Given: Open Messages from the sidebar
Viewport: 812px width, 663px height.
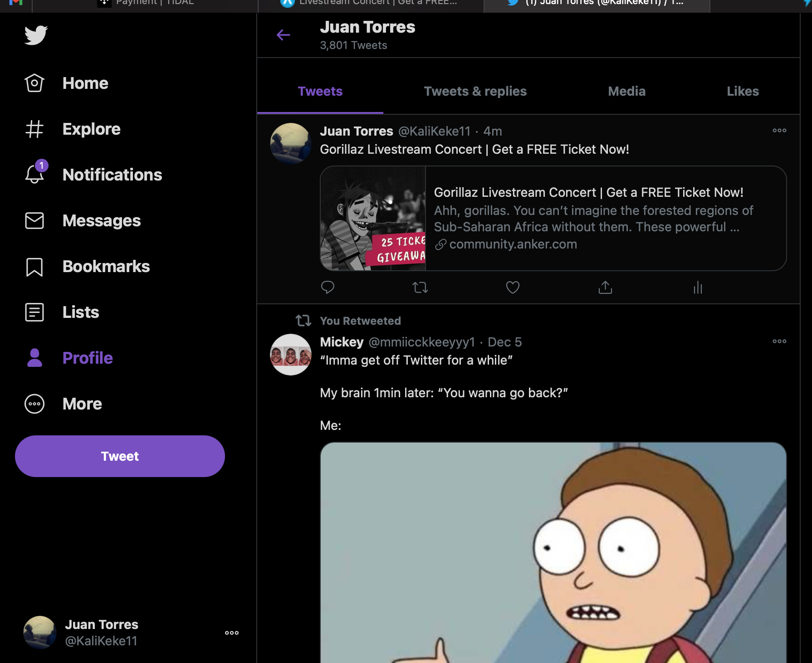Looking at the screenshot, I should click(x=34, y=221).
